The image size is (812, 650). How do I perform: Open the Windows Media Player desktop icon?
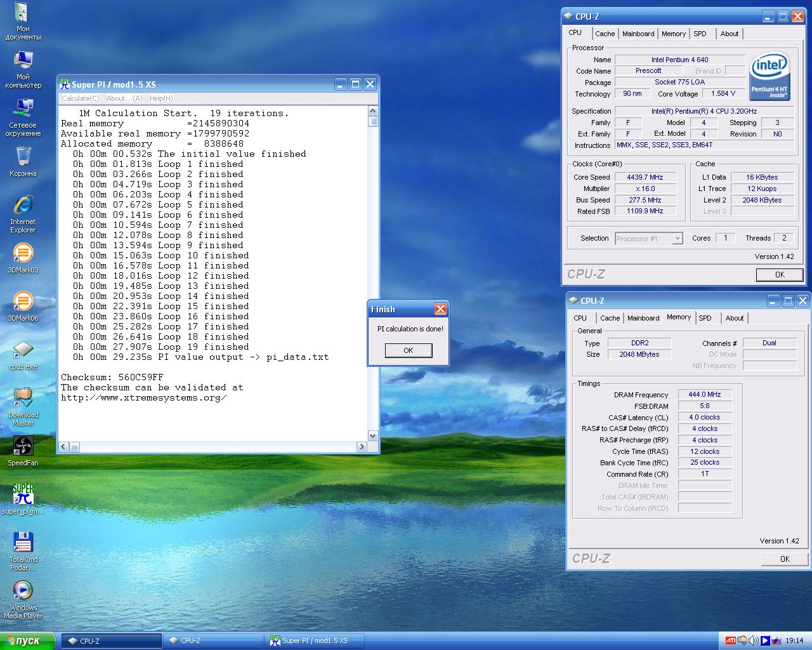(23, 600)
